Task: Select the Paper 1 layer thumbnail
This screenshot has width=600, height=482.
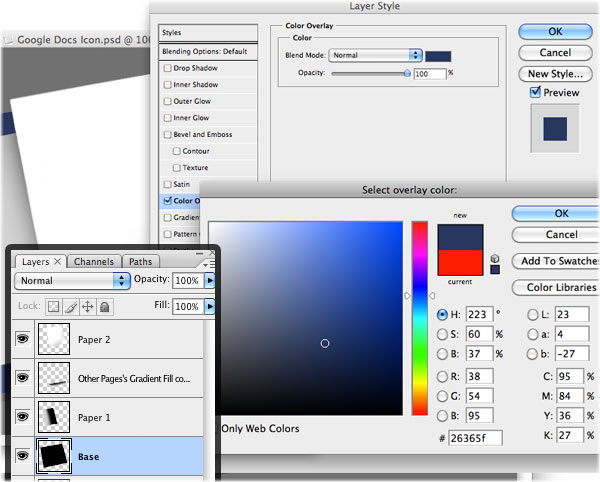Action: point(54,417)
